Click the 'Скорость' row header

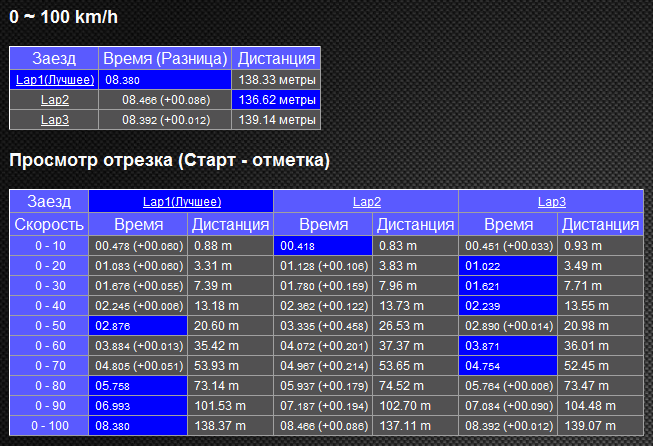pos(49,225)
